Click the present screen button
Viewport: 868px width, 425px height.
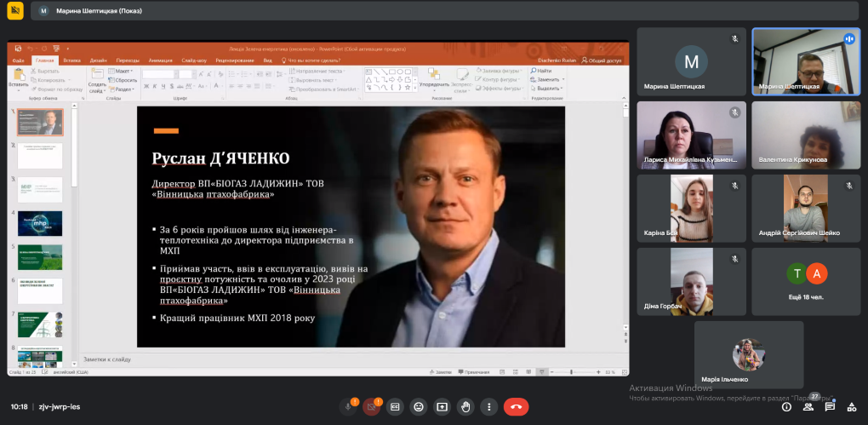(442, 407)
